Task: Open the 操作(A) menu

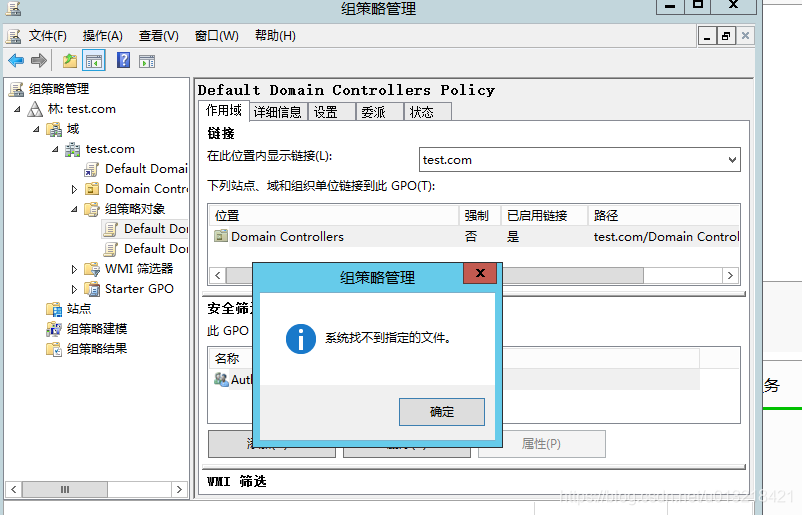Action: coord(103,36)
